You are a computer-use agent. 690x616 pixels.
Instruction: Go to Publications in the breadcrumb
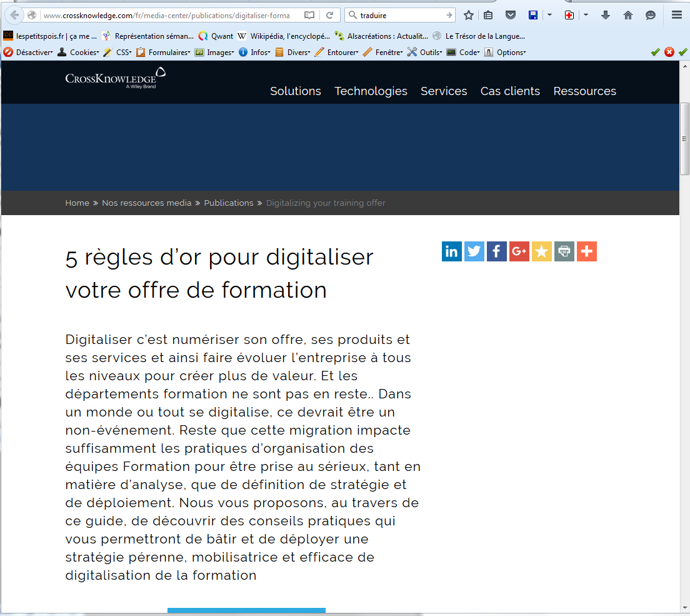tap(229, 203)
